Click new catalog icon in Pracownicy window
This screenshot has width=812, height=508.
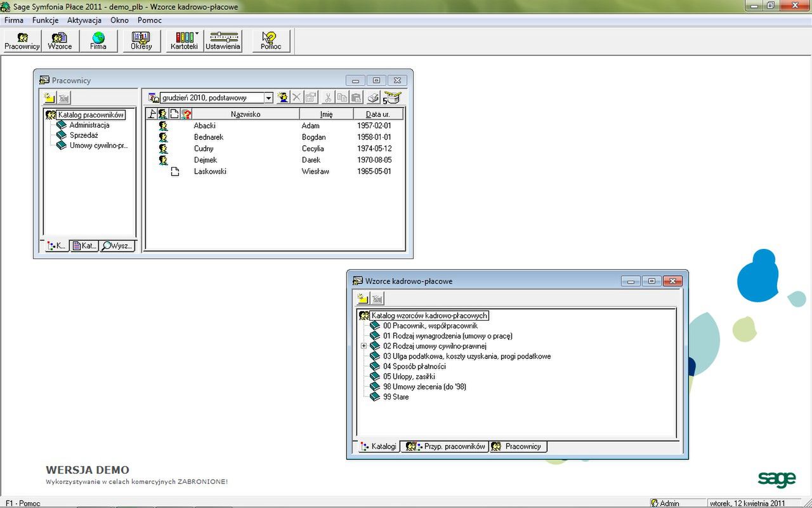[49, 98]
